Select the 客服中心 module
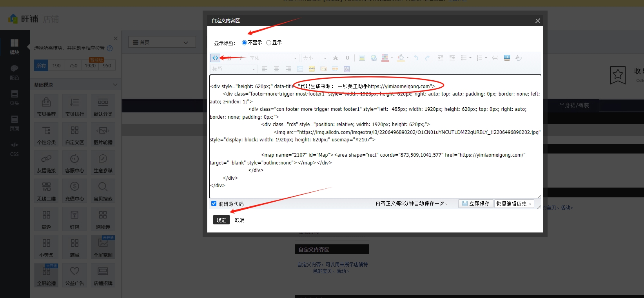The width and height of the screenshot is (644, 298). pos(74,163)
